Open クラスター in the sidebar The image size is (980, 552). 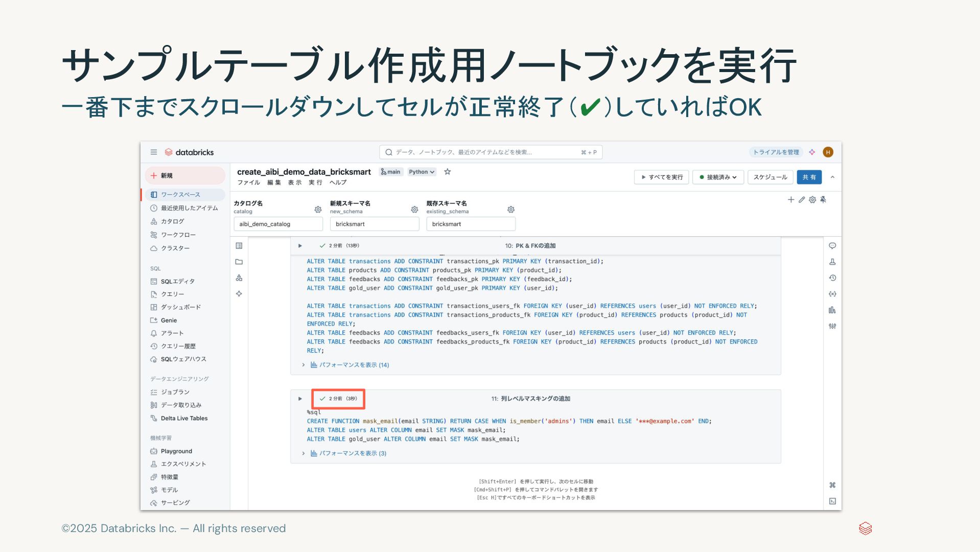[x=185, y=248]
